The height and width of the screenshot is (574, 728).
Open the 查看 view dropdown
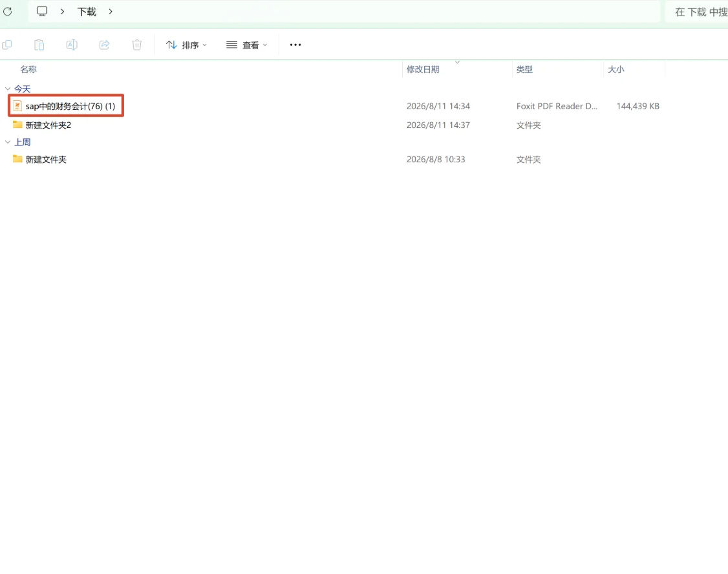pos(246,45)
